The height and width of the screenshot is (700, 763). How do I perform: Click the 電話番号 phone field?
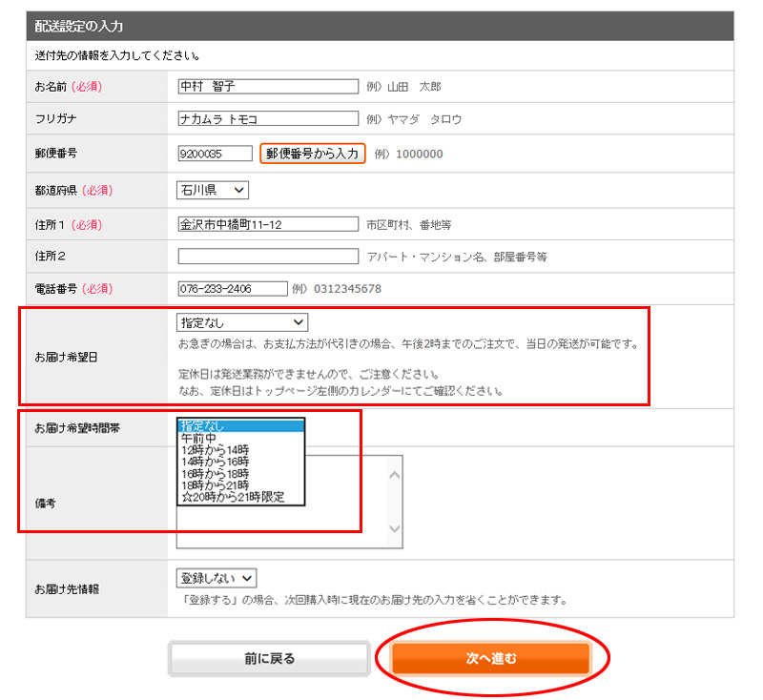pyautogui.click(x=233, y=288)
